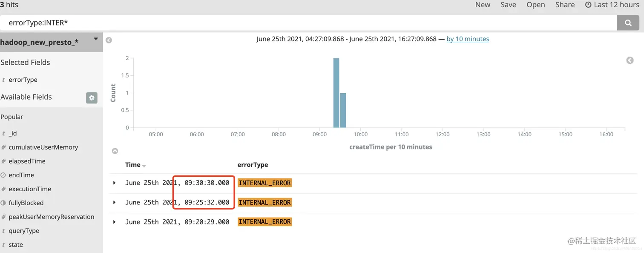Click the Available Fields heading
The width and height of the screenshot is (644, 253).
(26, 97)
